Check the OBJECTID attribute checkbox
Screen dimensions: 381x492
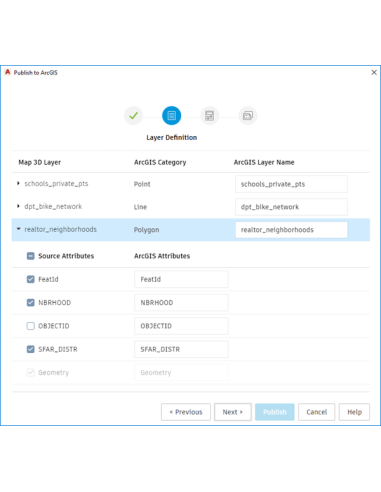(30, 326)
